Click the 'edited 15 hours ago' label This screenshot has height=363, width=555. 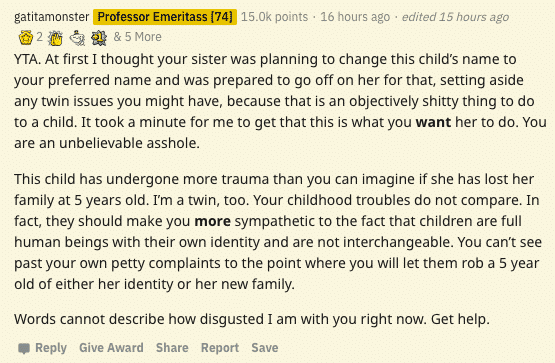coord(455,17)
